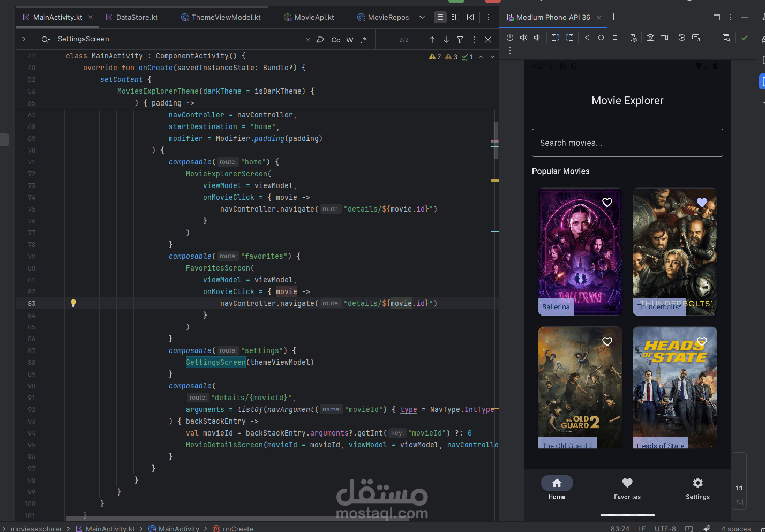Open device settings phone-gear icon
This screenshot has width=765, height=532.
click(x=633, y=38)
